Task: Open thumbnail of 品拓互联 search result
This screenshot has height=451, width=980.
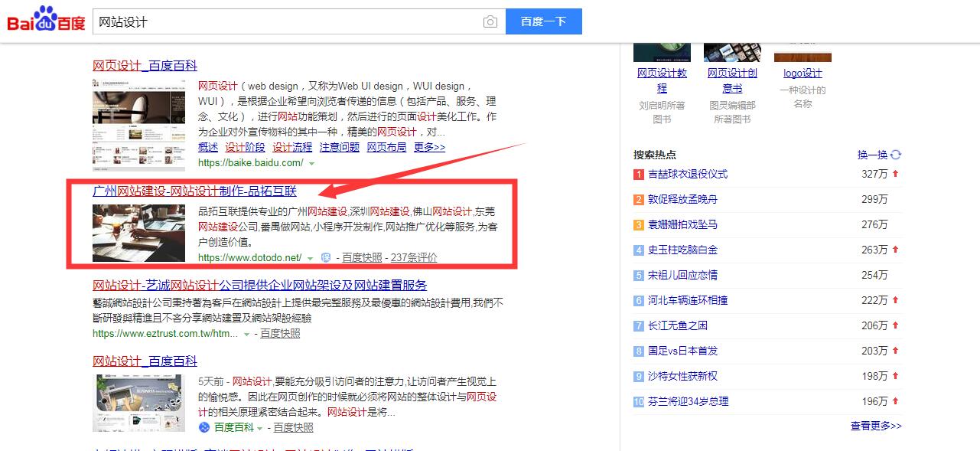Action: 138,233
